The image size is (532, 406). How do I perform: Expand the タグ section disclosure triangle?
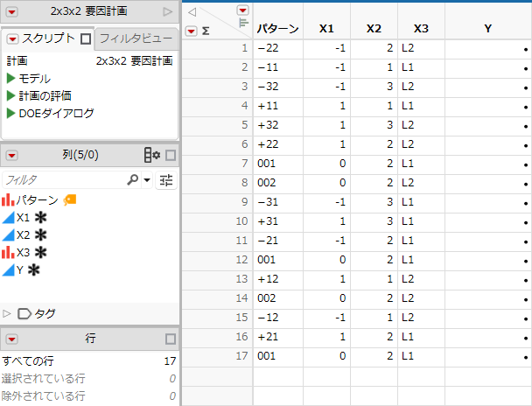coord(6,313)
